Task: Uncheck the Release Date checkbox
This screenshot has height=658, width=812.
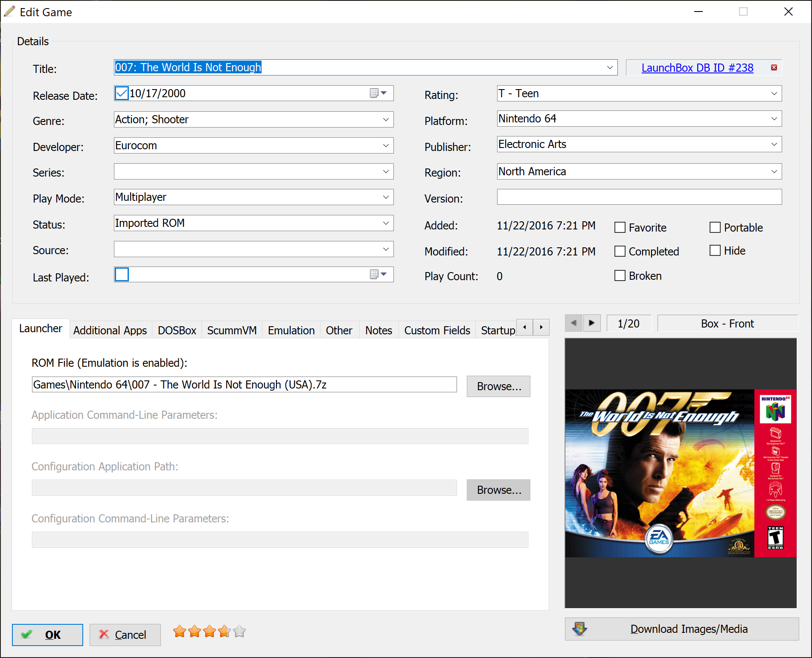Action: [x=122, y=93]
